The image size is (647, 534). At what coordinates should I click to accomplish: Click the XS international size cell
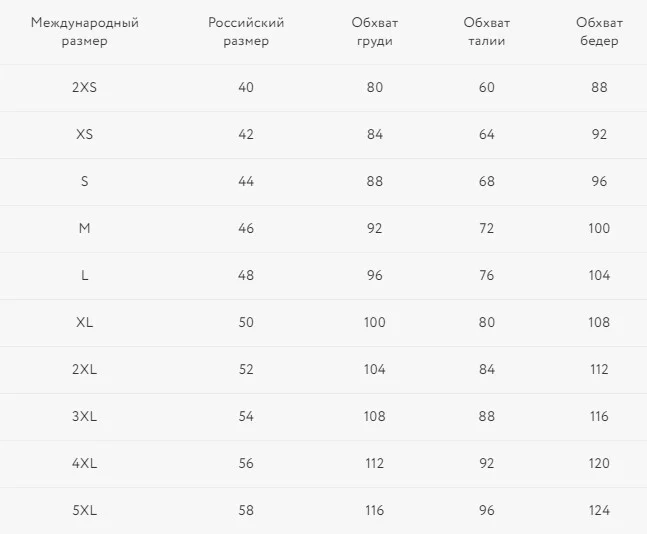coord(85,134)
